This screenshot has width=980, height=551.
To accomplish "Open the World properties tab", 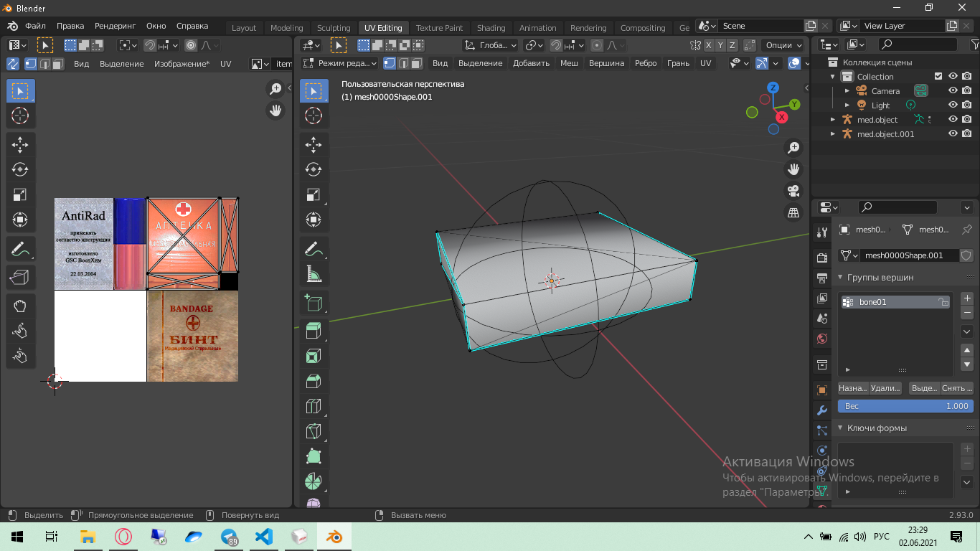I will (x=822, y=338).
